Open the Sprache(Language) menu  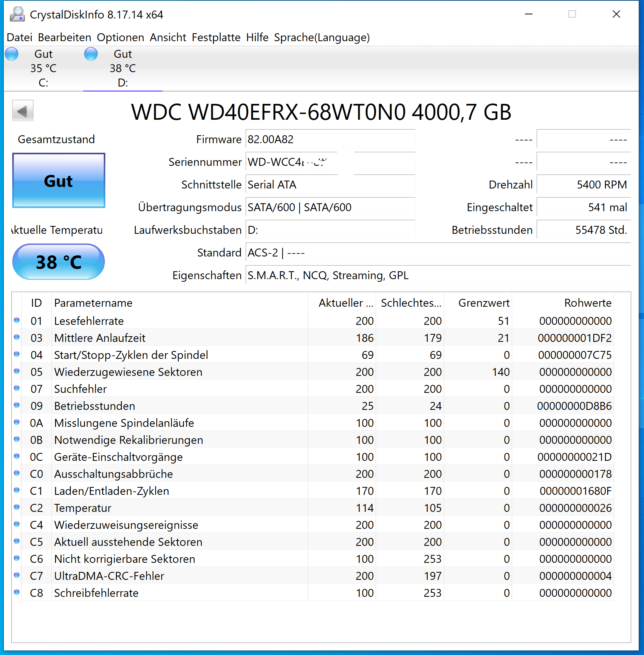pyautogui.click(x=322, y=37)
